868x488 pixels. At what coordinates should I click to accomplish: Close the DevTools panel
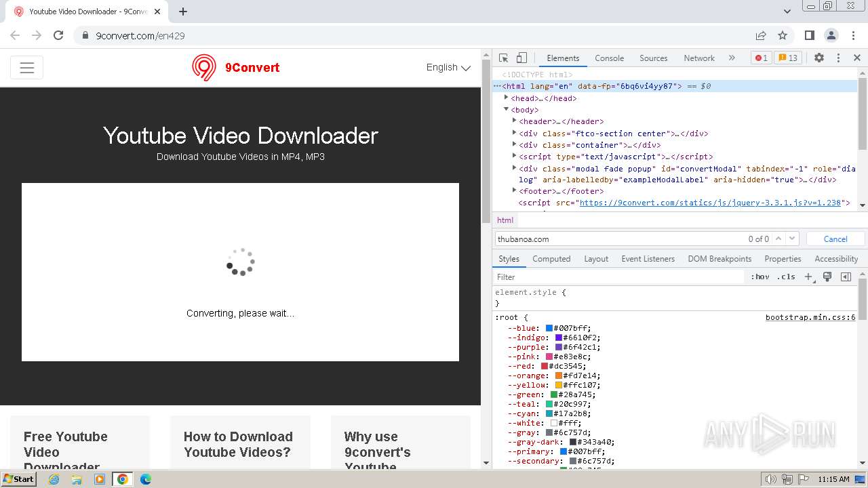click(x=857, y=58)
